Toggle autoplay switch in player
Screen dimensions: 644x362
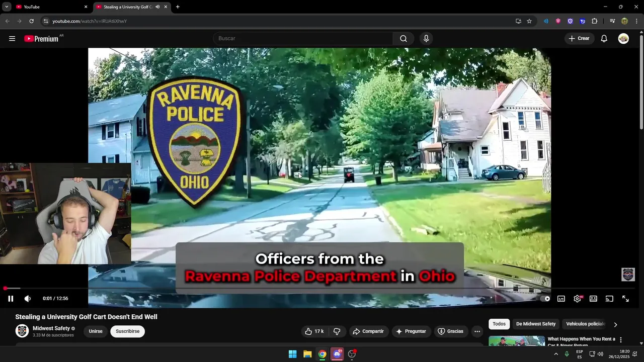(x=545, y=299)
